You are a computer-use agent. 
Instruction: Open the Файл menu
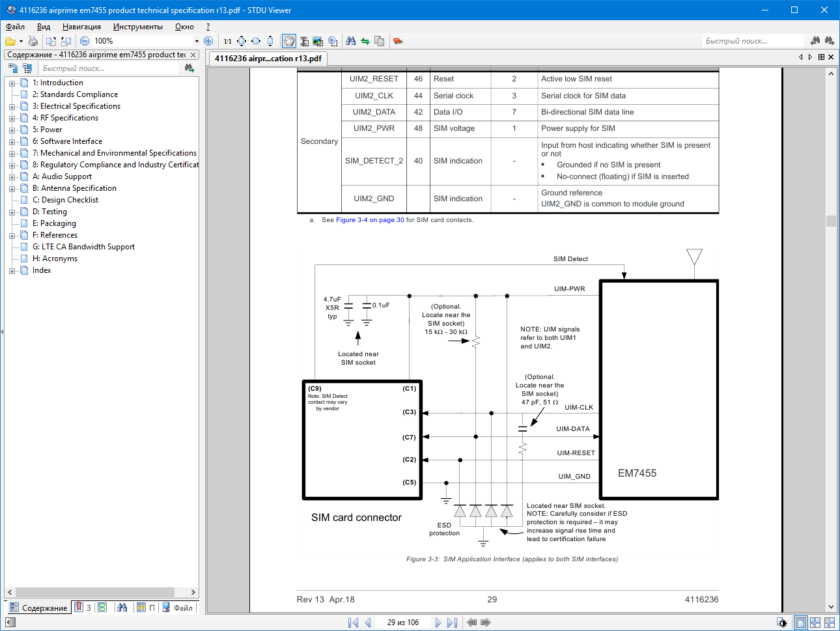coord(16,27)
